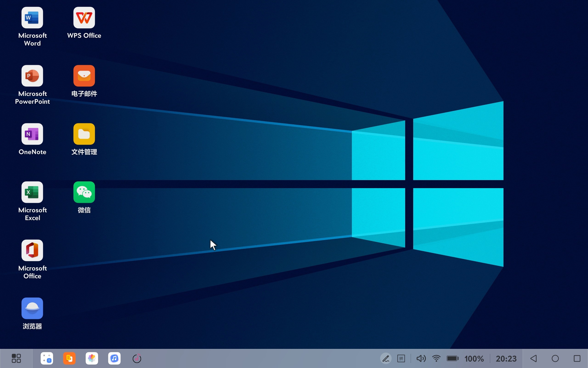Open the 电子邮件 email app icon

[84, 76]
